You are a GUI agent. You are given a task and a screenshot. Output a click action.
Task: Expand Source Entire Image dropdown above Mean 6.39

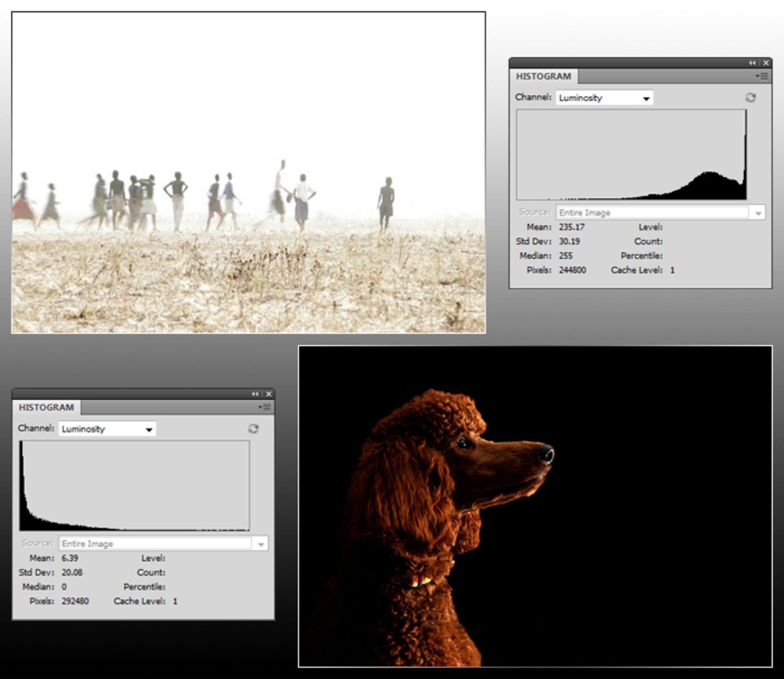pos(261,544)
